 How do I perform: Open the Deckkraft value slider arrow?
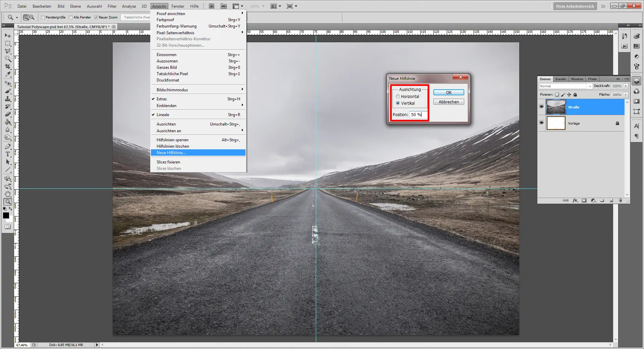625,86
